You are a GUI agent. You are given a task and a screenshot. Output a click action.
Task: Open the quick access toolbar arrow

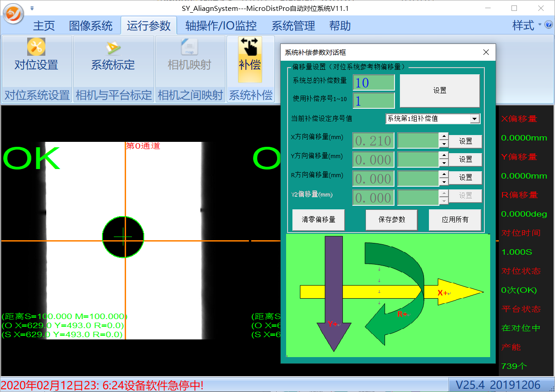(x=32, y=8)
